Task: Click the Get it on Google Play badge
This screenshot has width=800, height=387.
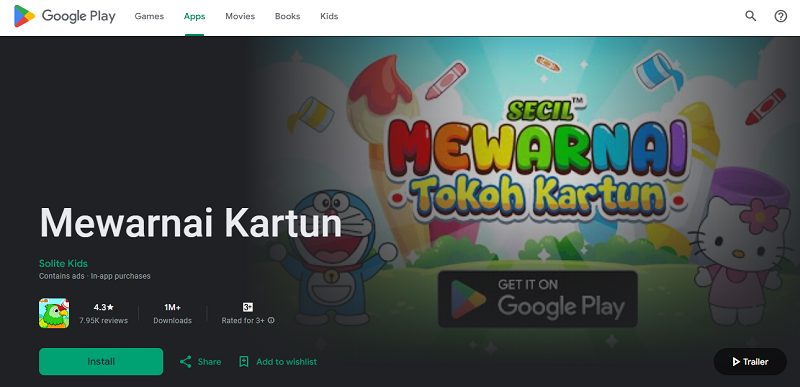Action: (538, 299)
